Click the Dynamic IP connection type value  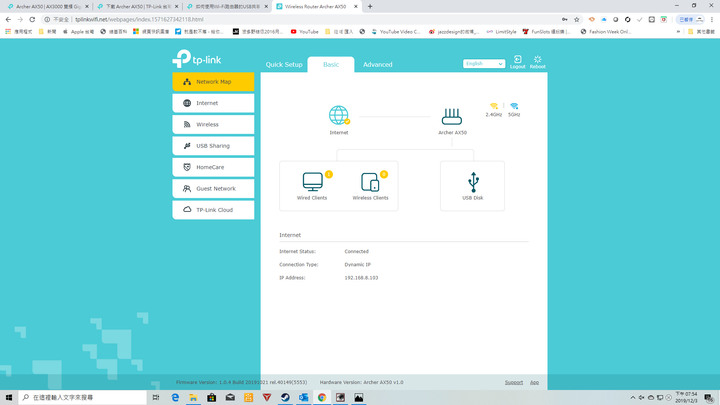pyautogui.click(x=358, y=264)
